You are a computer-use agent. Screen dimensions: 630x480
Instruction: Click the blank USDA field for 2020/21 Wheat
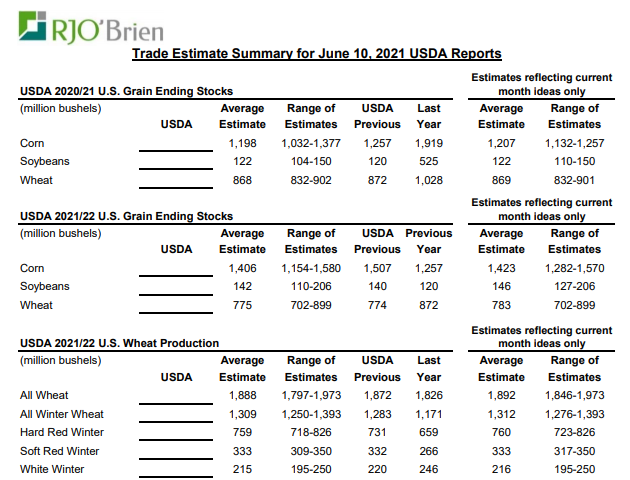tap(176, 180)
